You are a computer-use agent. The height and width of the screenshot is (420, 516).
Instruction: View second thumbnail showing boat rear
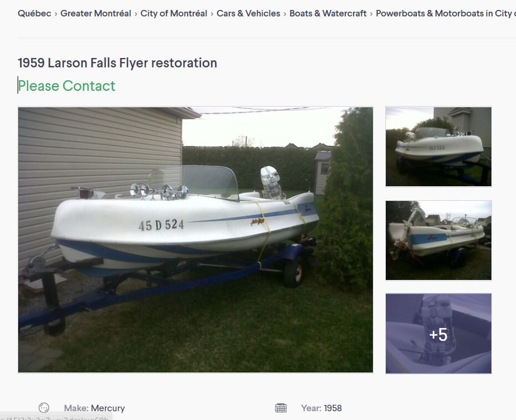click(439, 240)
